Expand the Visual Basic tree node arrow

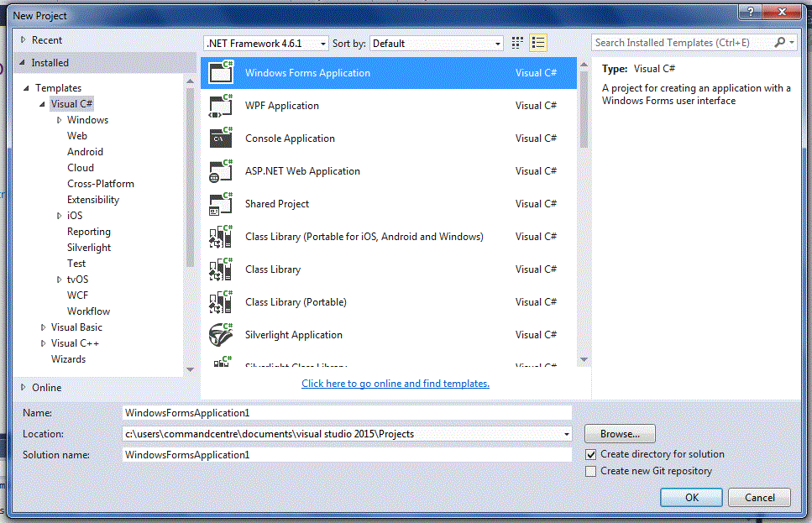point(43,327)
